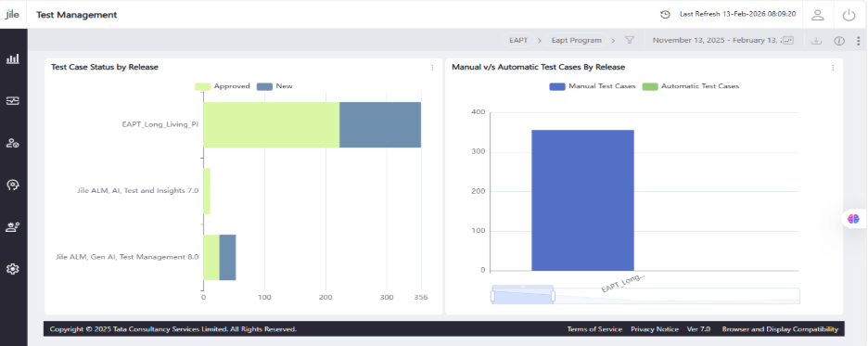Open the toolbar vertical dots menu

tap(858, 41)
